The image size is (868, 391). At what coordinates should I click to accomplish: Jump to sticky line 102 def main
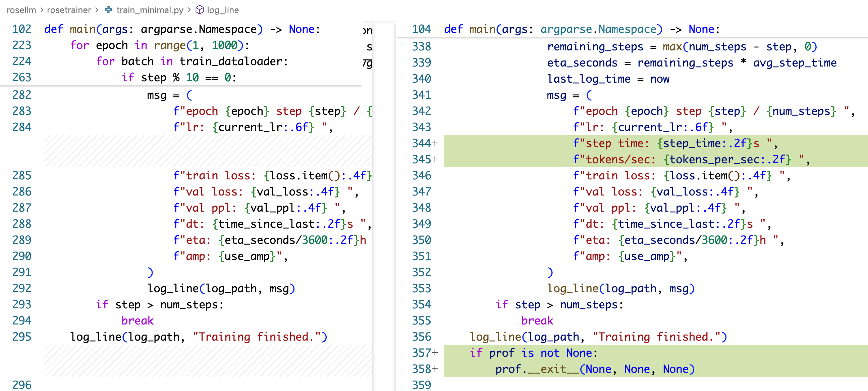pos(182,29)
